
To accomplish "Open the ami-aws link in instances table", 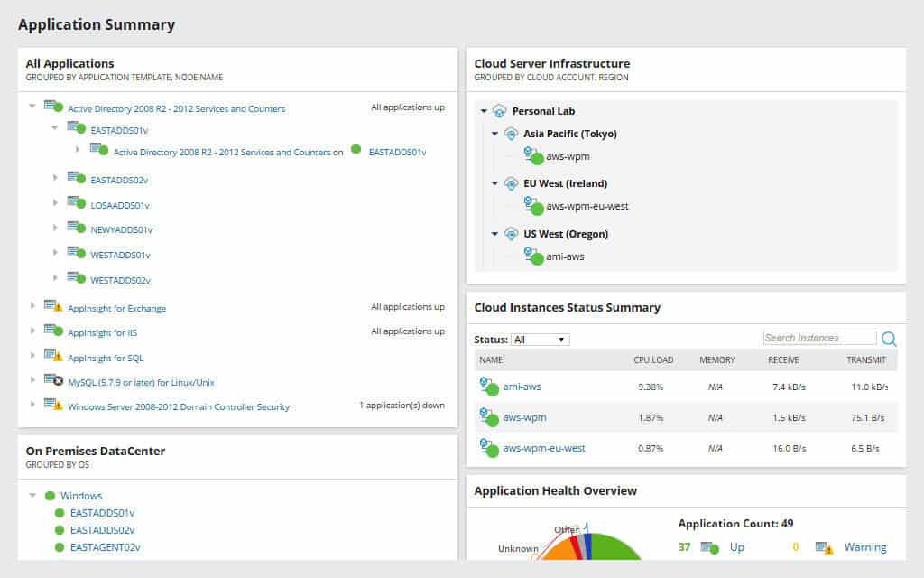I will point(522,387).
